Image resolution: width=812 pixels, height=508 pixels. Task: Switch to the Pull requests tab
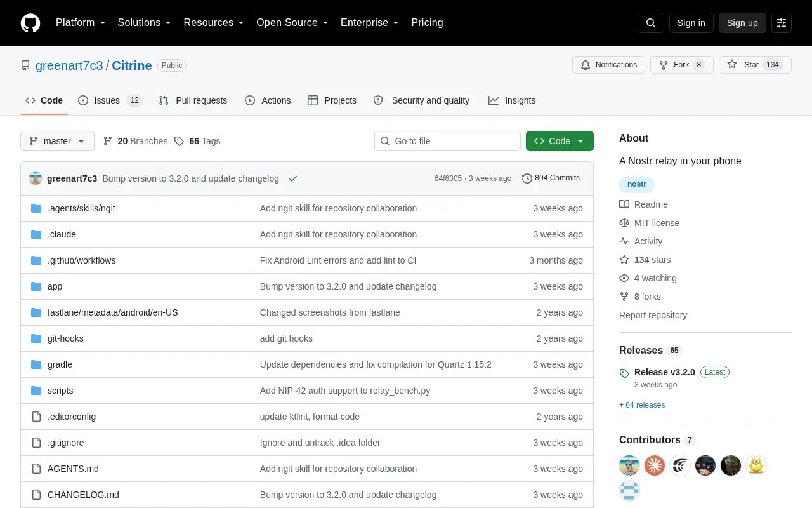[x=193, y=100]
